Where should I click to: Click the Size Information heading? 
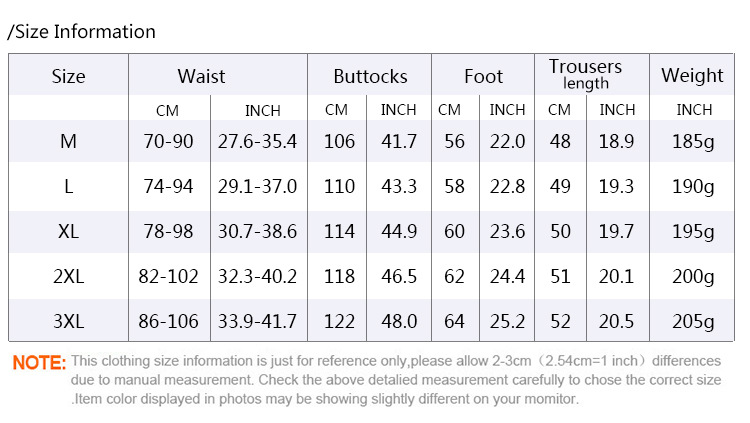(x=82, y=32)
